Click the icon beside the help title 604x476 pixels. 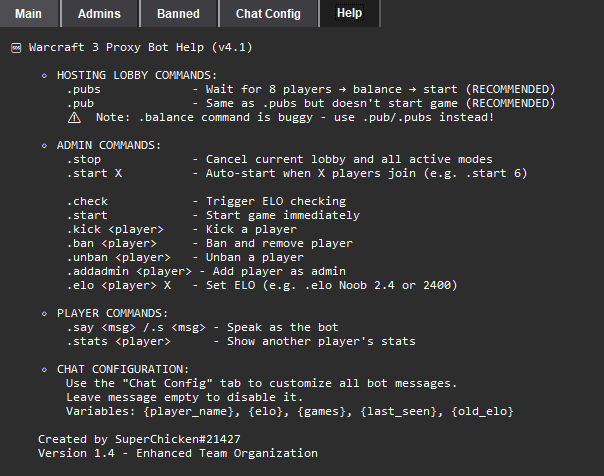[16, 48]
